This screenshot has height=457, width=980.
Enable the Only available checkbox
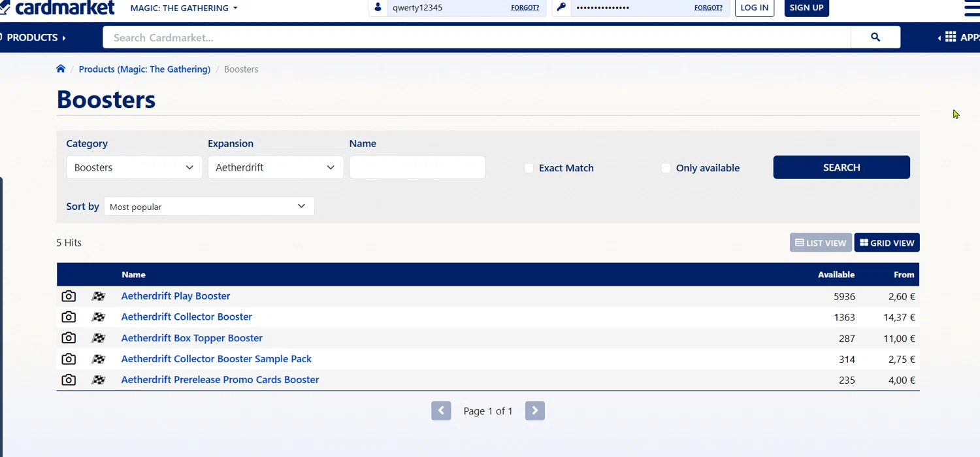[x=666, y=168]
